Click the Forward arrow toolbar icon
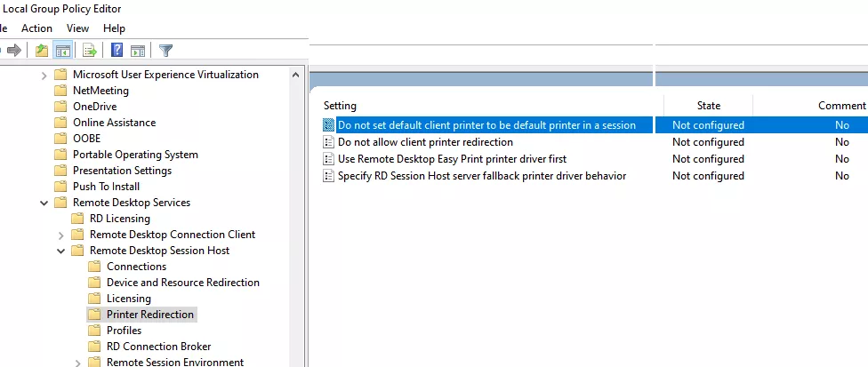 tap(14, 51)
